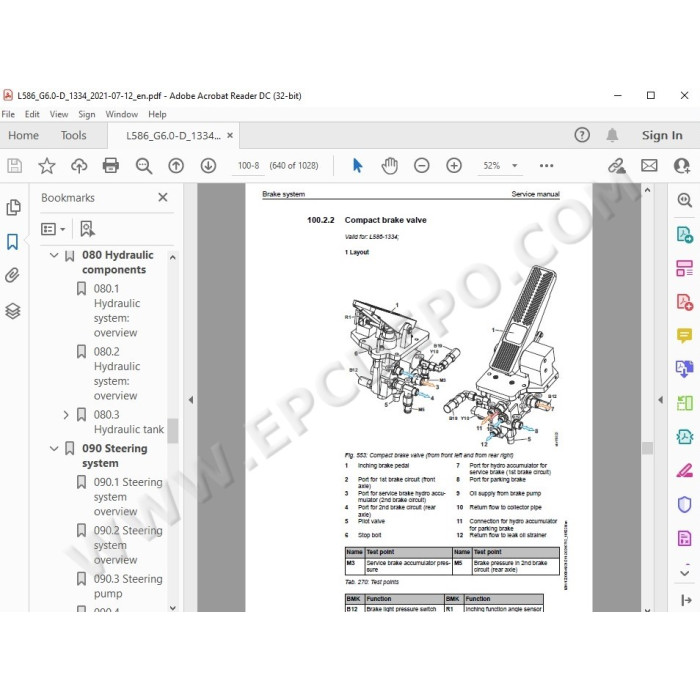Collapse 090 Steering system bookmark
Image resolution: width=700 pixels, height=700 pixels.
coord(54,448)
